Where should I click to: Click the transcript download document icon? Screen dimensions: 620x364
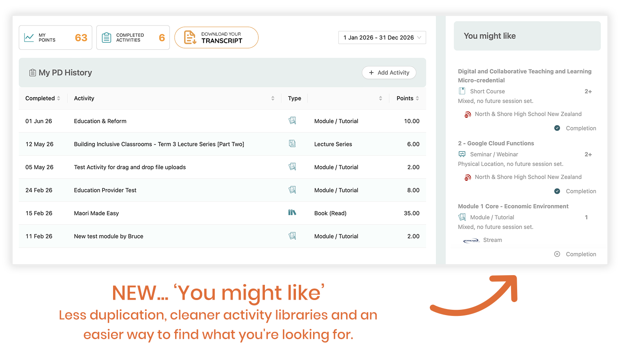tap(190, 38)
